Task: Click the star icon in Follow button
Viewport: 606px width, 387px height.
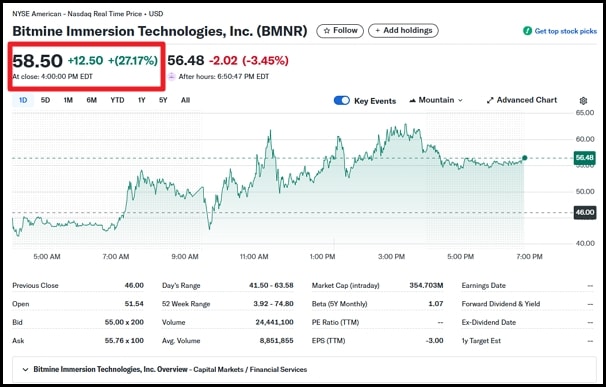Action: coord(327,31)
